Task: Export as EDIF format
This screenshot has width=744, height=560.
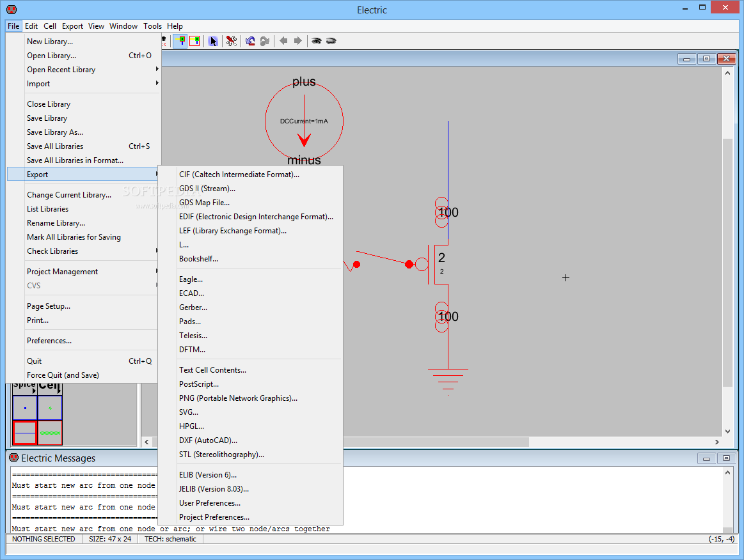Action: [x=250, y=216]
